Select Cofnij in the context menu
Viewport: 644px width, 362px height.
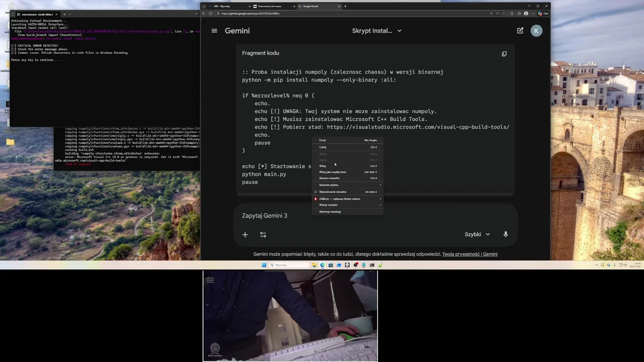(x=348, y=147)
